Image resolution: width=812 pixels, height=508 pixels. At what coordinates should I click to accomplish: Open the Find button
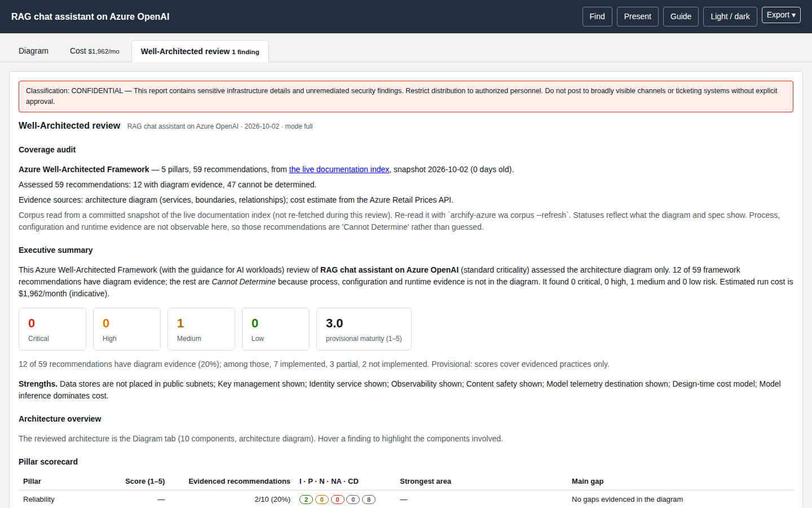(x=597, y=16)
